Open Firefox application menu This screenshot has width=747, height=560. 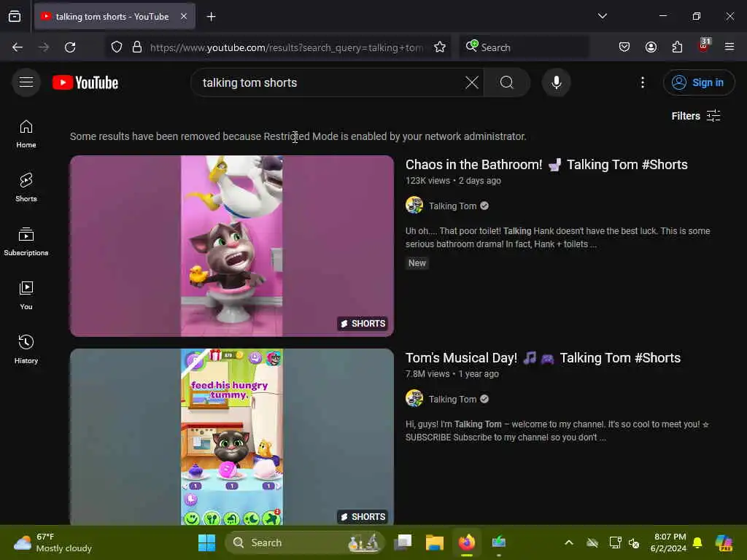click(729, 47)
